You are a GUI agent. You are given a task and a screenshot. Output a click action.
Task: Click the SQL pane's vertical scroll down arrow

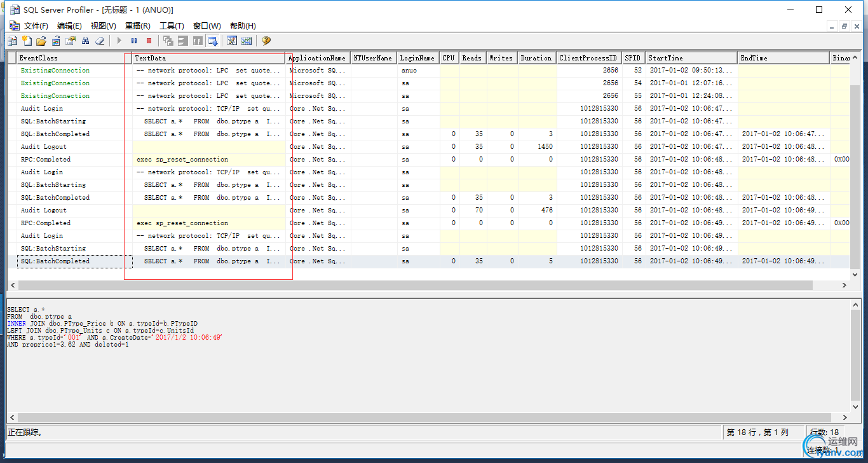tap(855, 406)
